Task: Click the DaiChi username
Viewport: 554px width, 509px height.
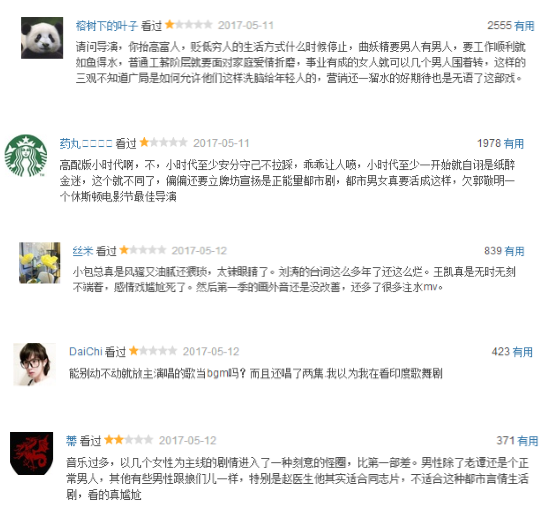Action: coord(86,351)
